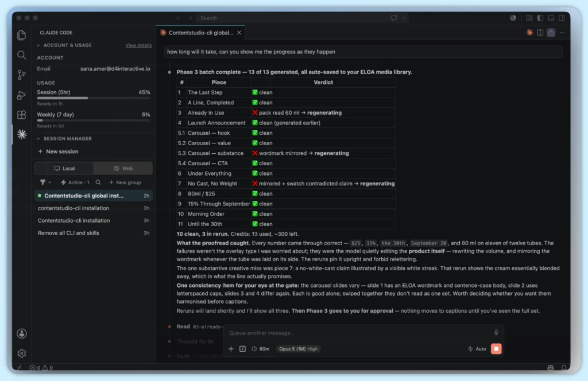
Task: Open the capitalized Contentstudio-cli installation session
Action: [94, 220]
